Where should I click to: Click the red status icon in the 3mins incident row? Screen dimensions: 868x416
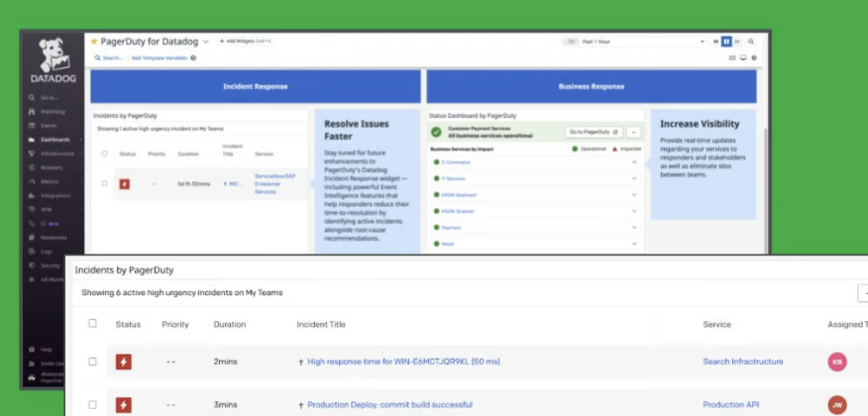[x=124, y=405]
